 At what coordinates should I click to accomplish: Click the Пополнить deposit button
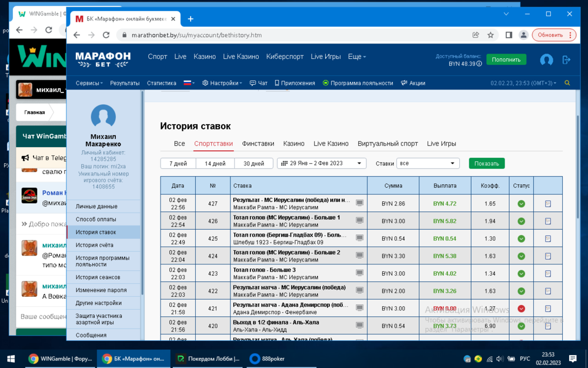coord(506,59)
